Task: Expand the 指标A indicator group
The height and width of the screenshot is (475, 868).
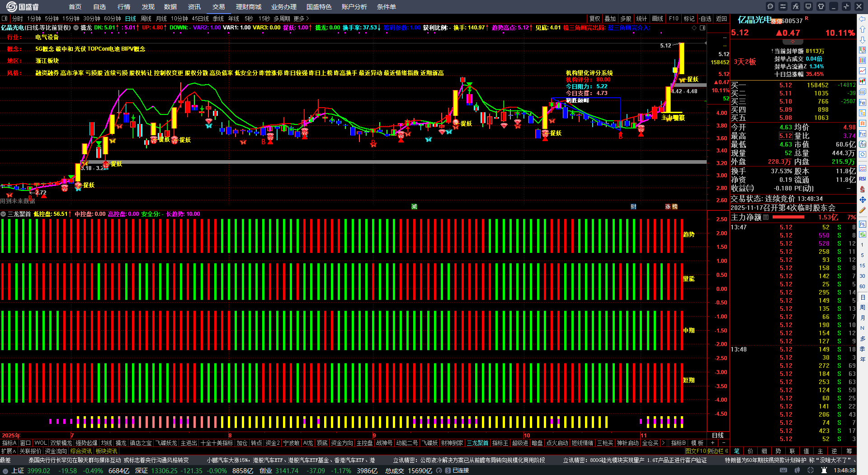Action: point(9,443)
